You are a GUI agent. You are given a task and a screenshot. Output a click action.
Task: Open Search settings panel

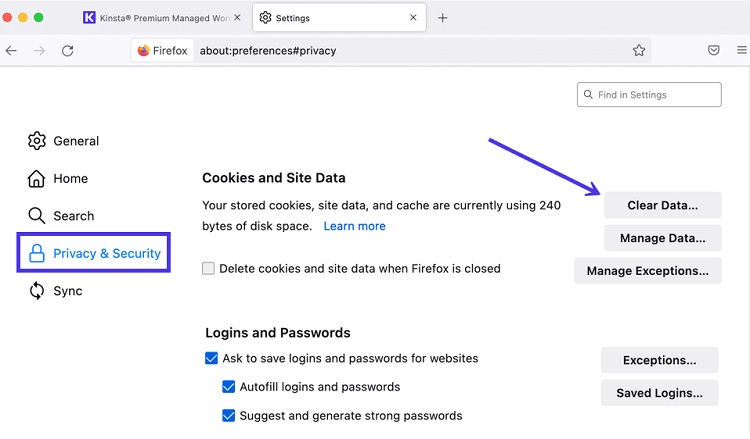click(x=61, y=216)
